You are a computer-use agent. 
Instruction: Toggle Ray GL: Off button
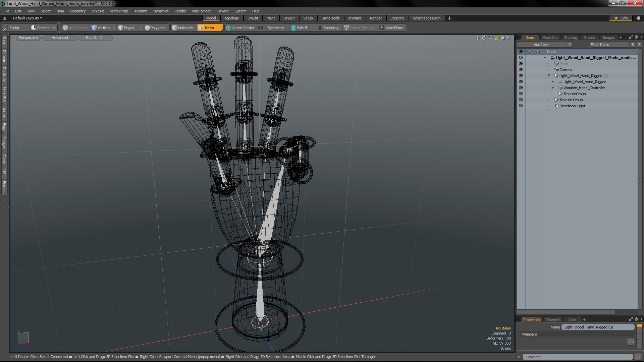point(95,38)
